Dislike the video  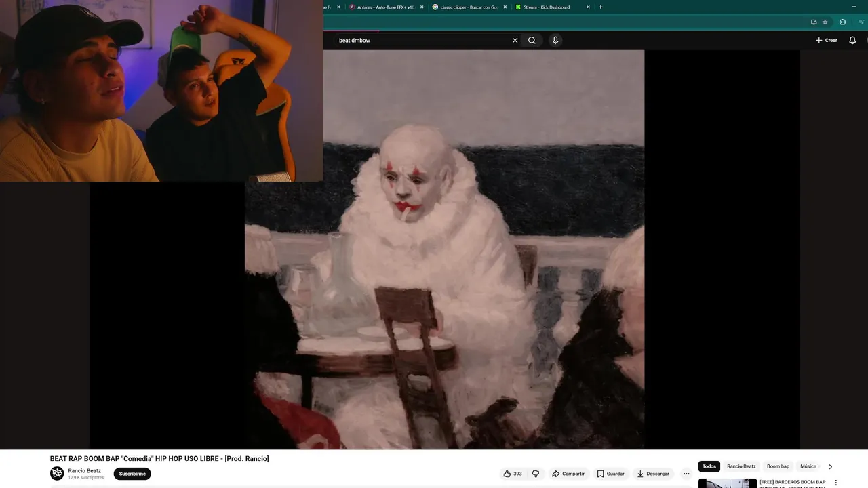pyautogui.click(x=536, y=474)
